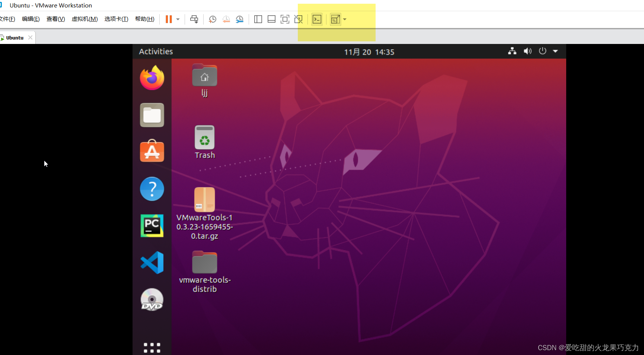Pause the virtual machine with the orange button

(x=169, y=19)
